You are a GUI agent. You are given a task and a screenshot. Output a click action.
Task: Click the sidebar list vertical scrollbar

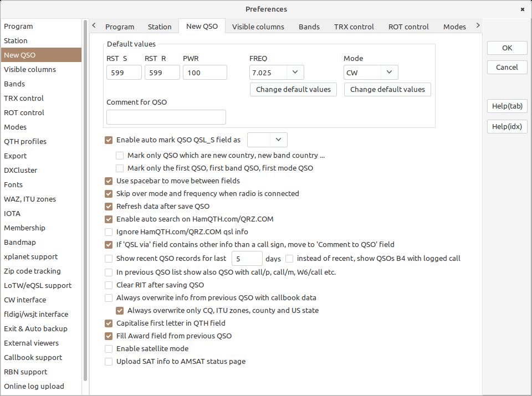pos(85,200)
